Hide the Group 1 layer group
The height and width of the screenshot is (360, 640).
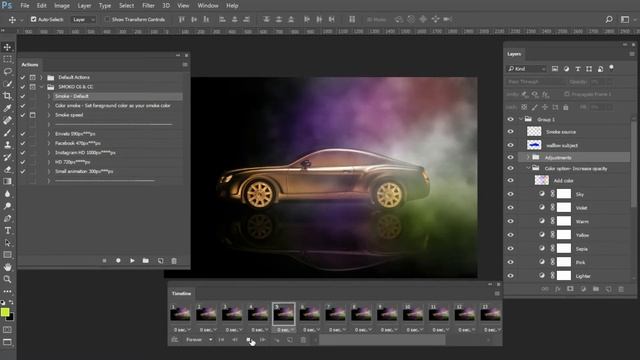click(510, 119)
